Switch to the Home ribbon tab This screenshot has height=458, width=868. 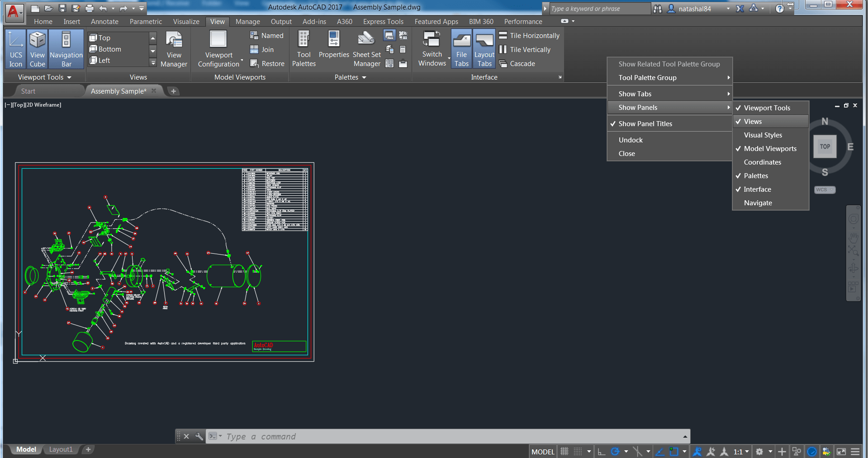pyautogui.click(x=43, y=22)
